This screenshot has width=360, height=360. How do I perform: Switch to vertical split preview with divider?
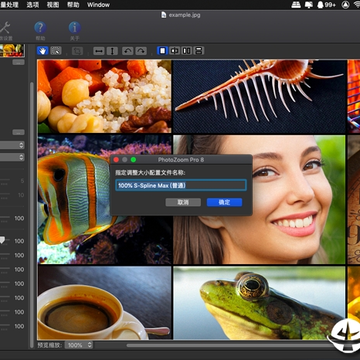pyautogui.click(x=175, y=51)
